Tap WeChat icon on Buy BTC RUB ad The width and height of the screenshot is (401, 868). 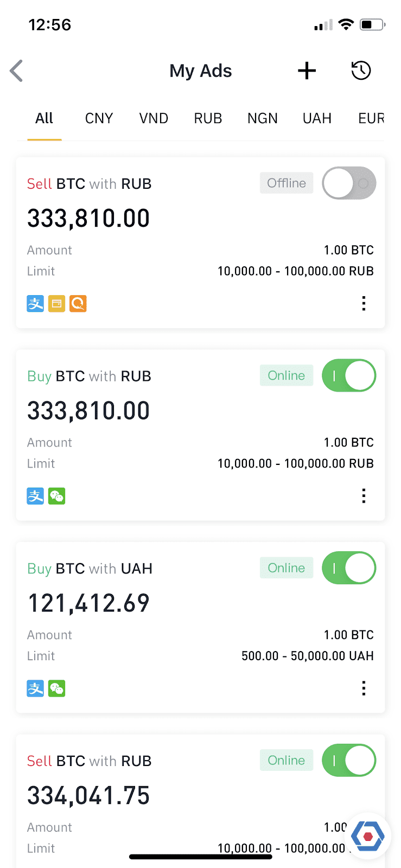(56, 496)
